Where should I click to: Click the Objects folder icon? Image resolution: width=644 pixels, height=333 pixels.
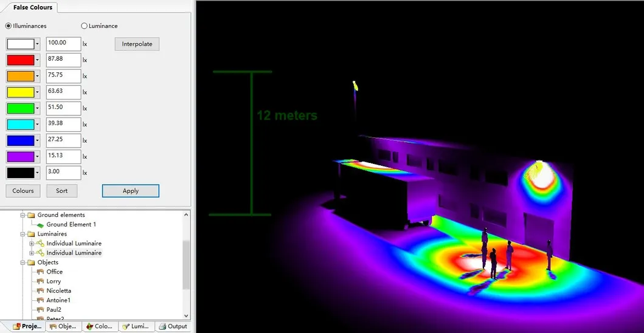tap(31, 263)
